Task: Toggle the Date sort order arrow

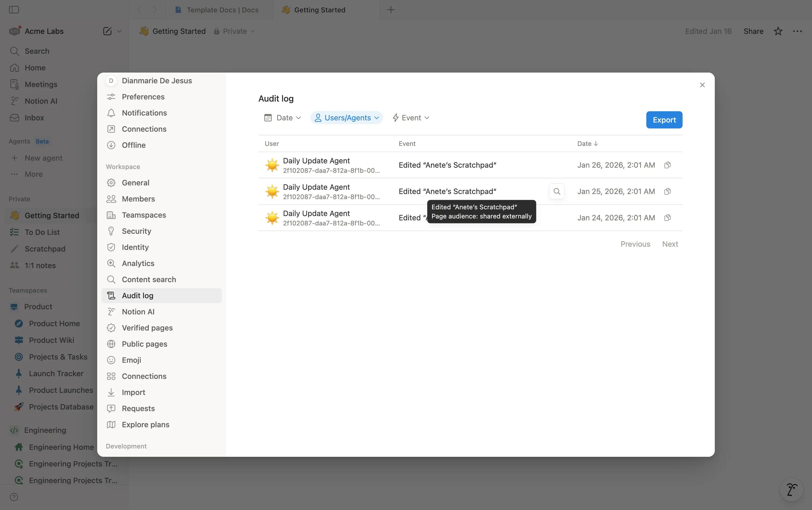Action: (x=595, y=143)
